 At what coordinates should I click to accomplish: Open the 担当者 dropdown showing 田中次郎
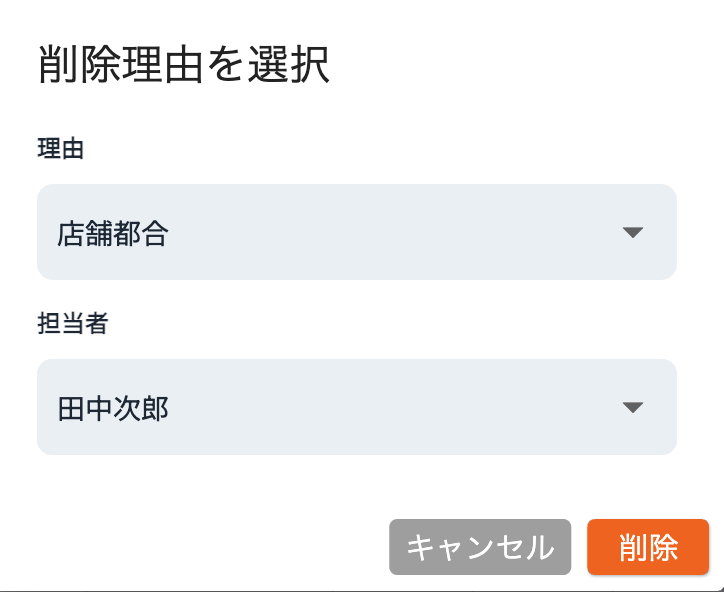coord(356,407)
